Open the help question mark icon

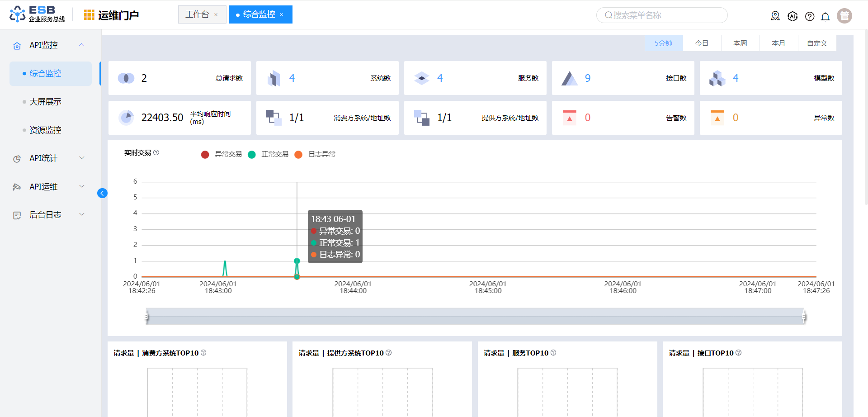click(x=810, y=17)
